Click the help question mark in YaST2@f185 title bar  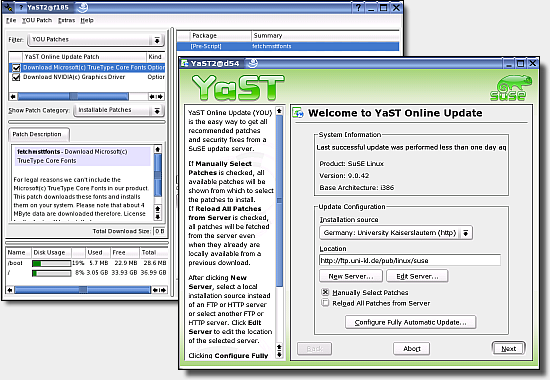(x=358, y=7)
